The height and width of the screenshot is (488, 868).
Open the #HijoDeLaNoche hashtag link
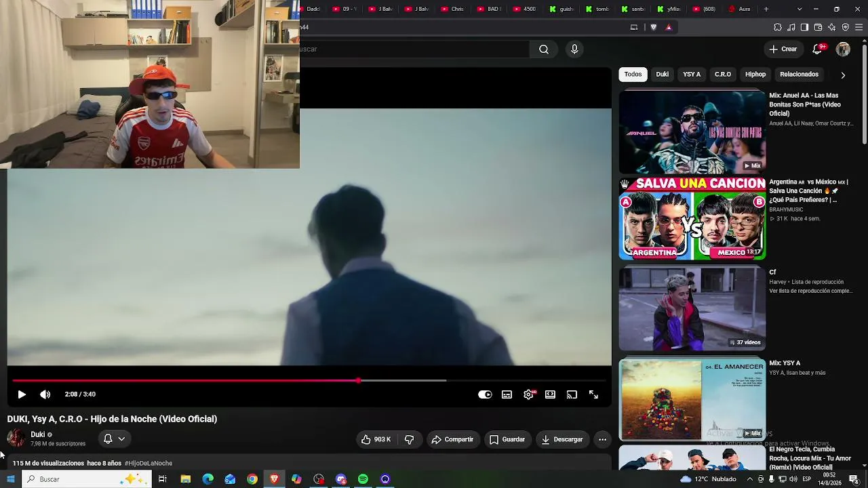(149, 464)
